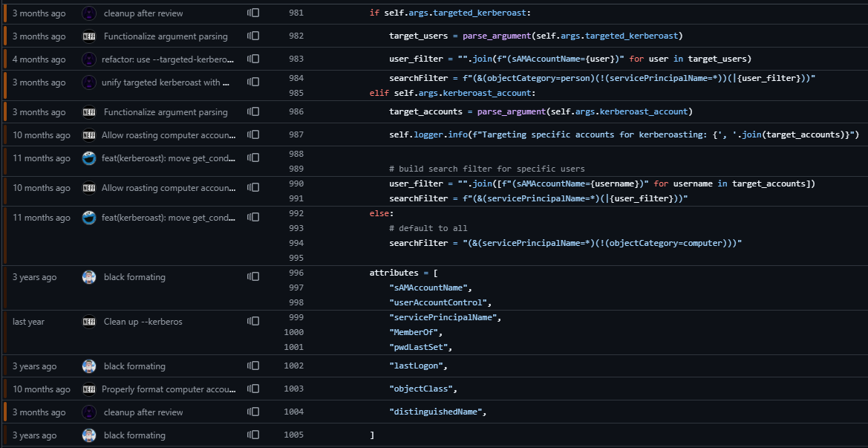868x448 pixels.
Task: View blame prior to change at line 987
Action: [253, 135]
